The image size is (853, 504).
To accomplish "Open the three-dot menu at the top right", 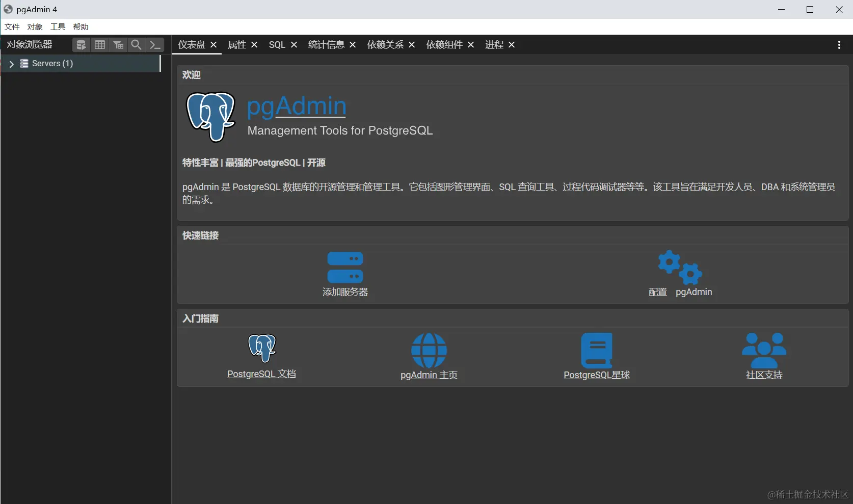I will point(839,45).
